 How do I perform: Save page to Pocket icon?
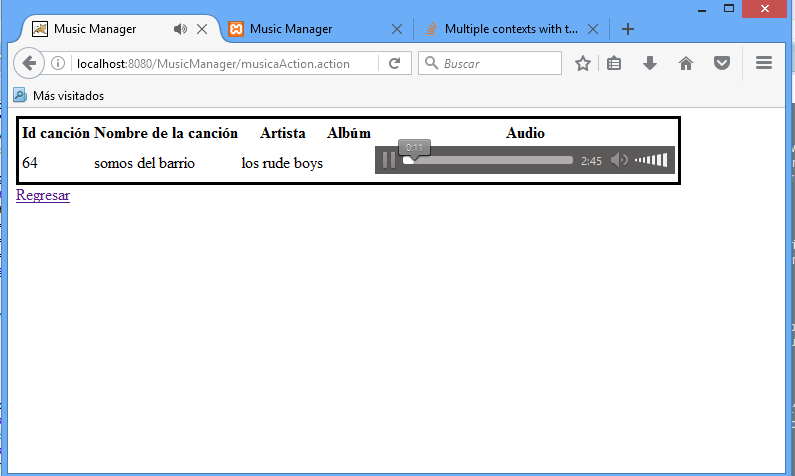[x=721, y=63]
